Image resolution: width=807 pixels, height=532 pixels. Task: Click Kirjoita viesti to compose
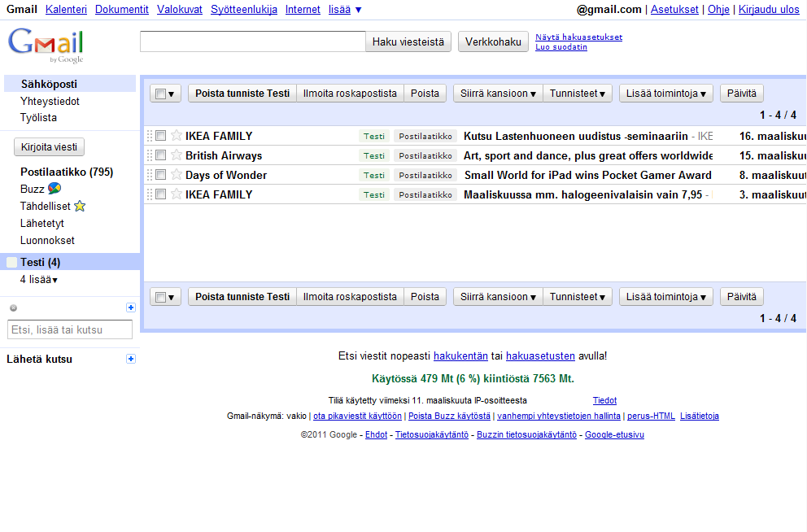(49, 147)
